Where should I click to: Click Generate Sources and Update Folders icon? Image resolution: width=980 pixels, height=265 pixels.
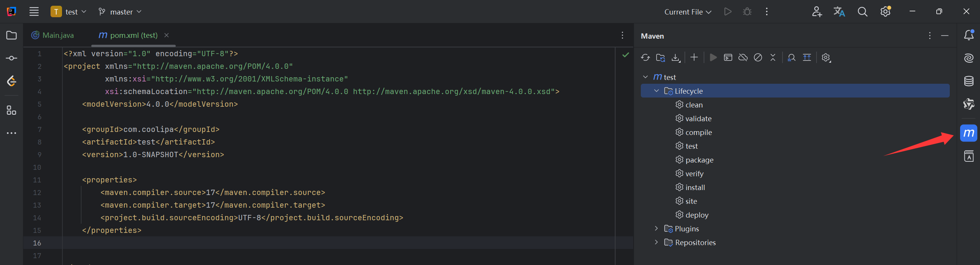[660, 58]
